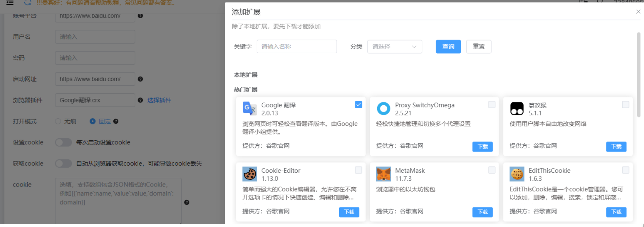Viewport: 644px width, 227px height.
Task: Click the hamburger menu icon at top left
Action: click(x=10, y=3)
